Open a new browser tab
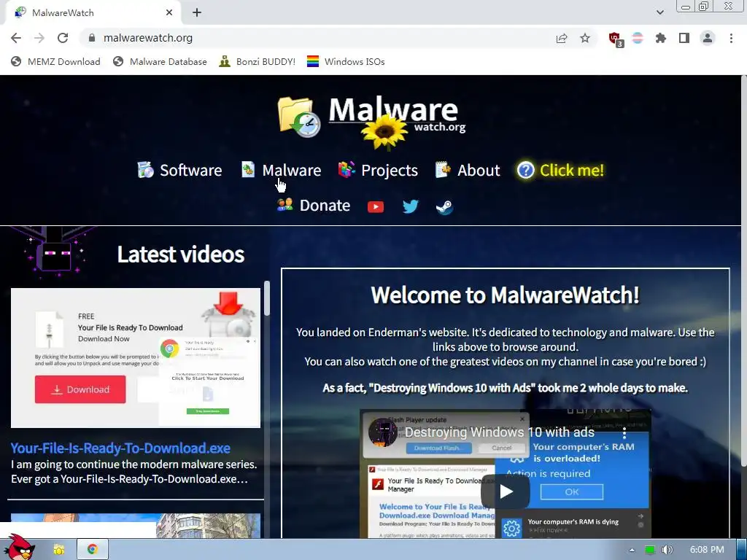This screenshot has height=560, width=747. tap(197, 13)
